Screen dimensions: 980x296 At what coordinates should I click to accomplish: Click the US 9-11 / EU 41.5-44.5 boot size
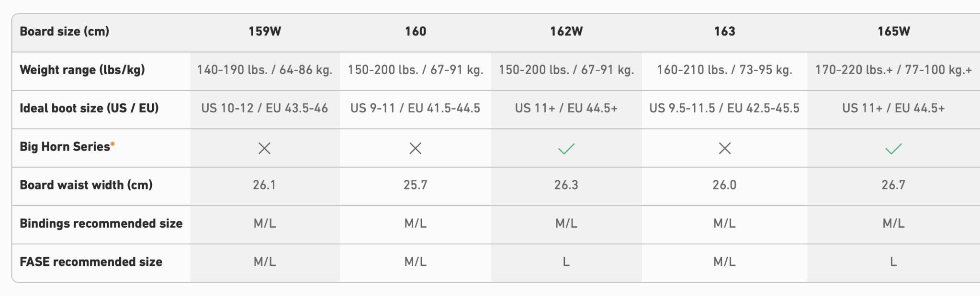pyautogui.click(x=415, y=109)
